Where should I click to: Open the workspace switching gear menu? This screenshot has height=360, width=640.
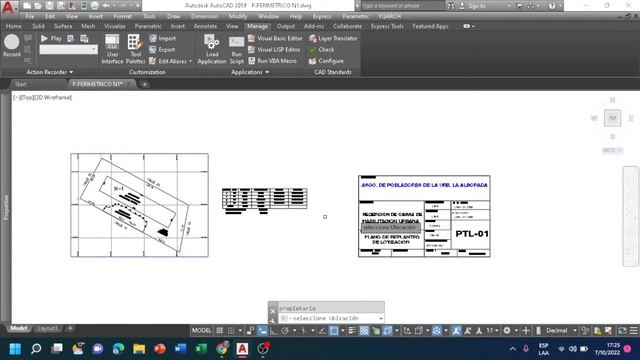coord(507,331)
